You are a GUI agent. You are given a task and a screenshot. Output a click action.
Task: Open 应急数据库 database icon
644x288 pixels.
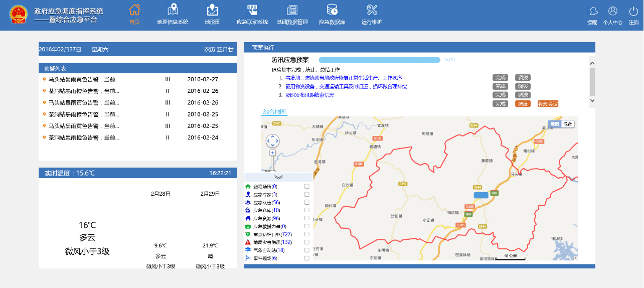pyautogui.click(x=332, y=10)
